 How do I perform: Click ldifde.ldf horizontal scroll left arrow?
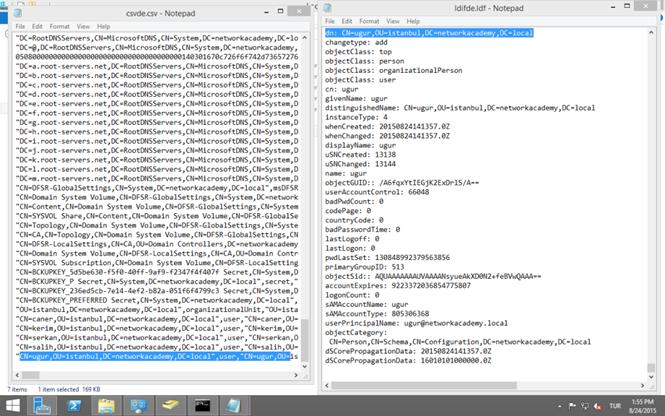327,385
